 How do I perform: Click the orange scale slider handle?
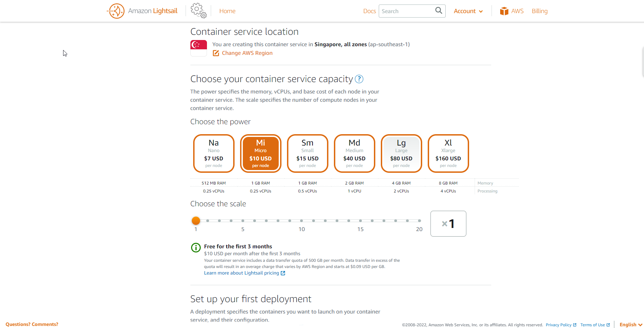click(x=196, y=220)
